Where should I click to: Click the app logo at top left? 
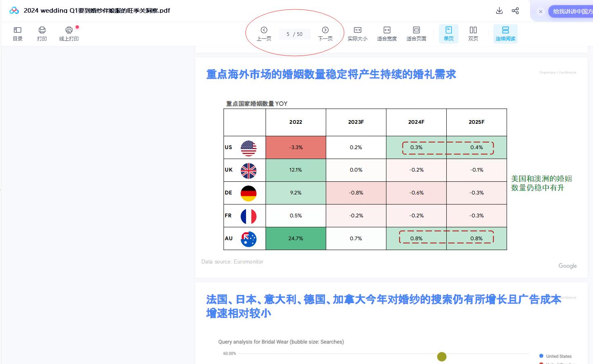tap(14, 11)
